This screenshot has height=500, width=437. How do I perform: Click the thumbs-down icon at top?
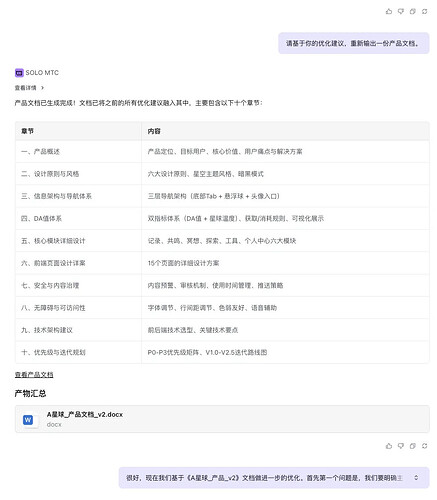pos(401,11)
